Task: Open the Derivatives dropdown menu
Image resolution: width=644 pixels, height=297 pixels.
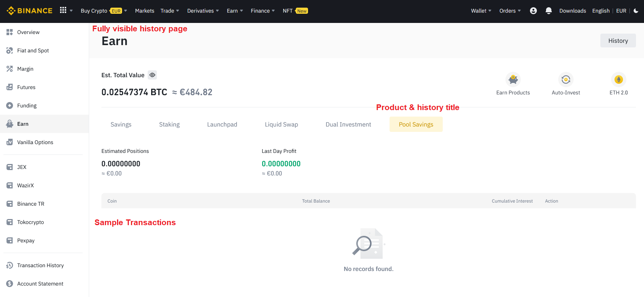Action: click(203, 11)
